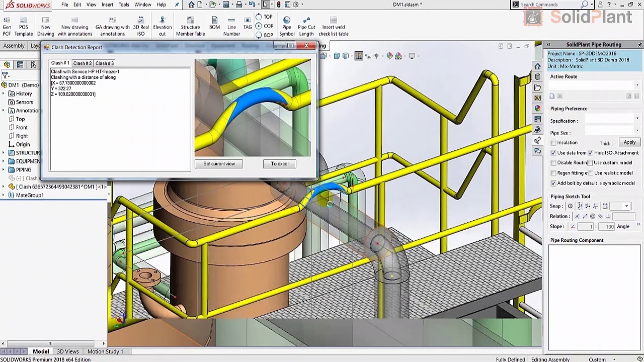Click the 3D Real ISO icon

pos(141,20)
